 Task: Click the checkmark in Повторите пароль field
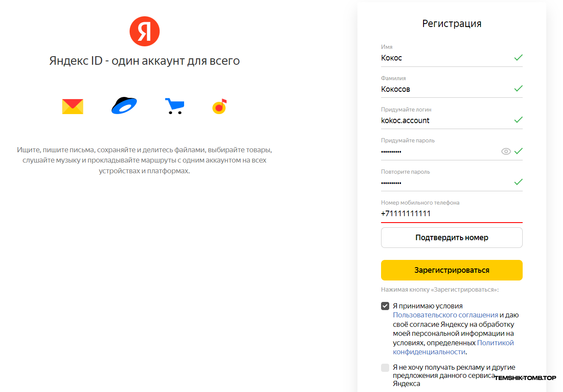[518, 182]
